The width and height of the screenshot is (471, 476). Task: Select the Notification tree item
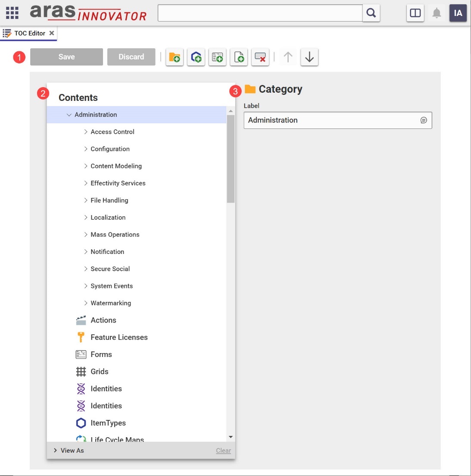107,252
